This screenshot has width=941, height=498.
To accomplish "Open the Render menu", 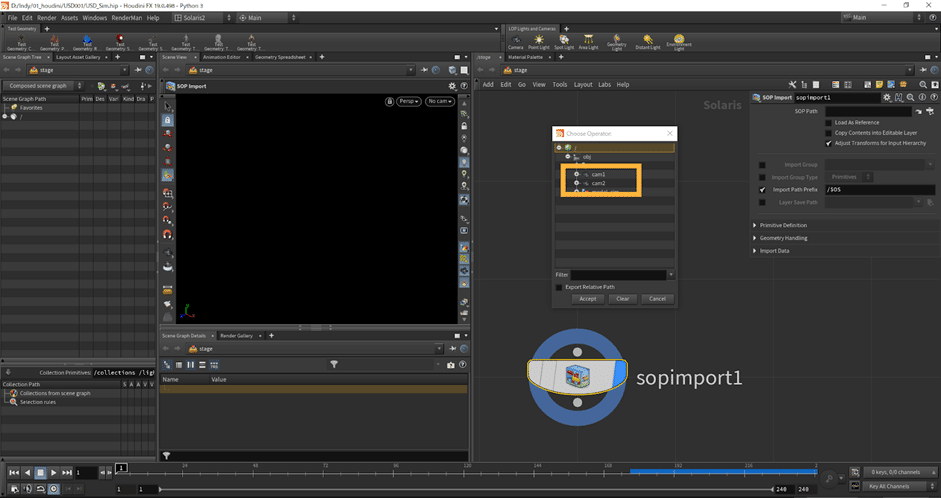I will [47, 17].
